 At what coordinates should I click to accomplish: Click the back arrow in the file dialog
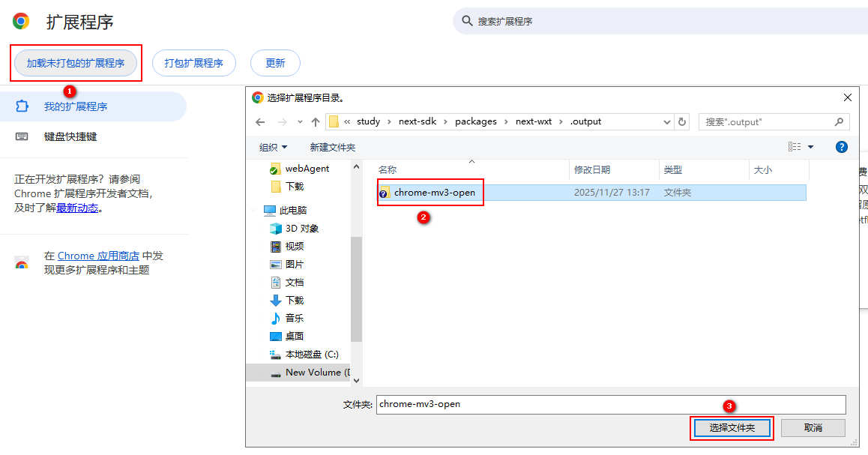(260, 122)
